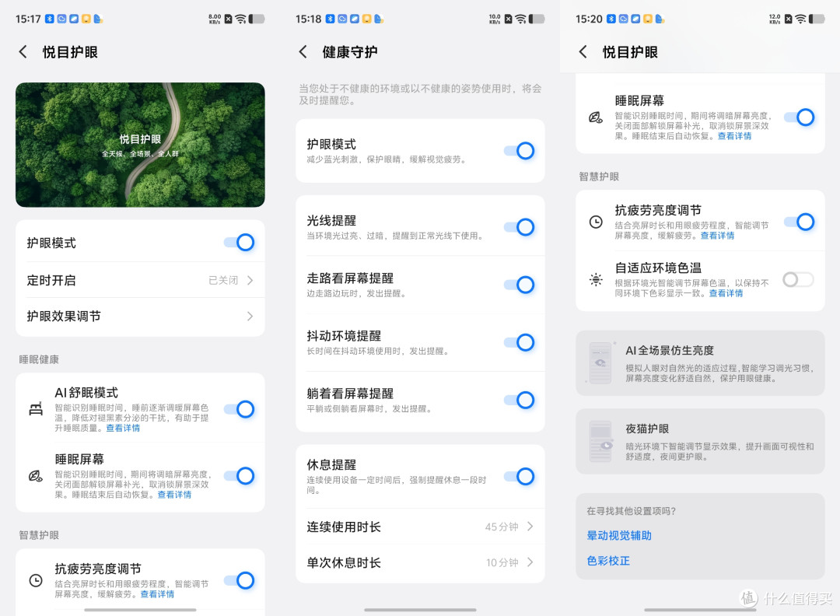
Task: Tap the phone-eye icon of 夜猫护眼
Action: tap(600, 441)
